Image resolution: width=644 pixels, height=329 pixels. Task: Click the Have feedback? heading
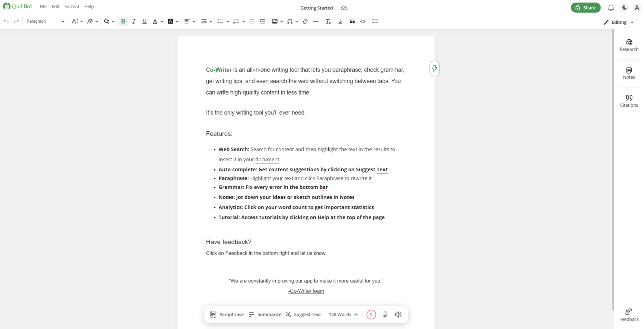(x=228, y=242)
